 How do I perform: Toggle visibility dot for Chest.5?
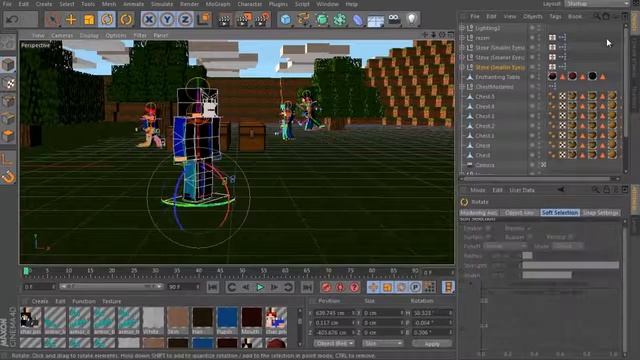point(532,96)
